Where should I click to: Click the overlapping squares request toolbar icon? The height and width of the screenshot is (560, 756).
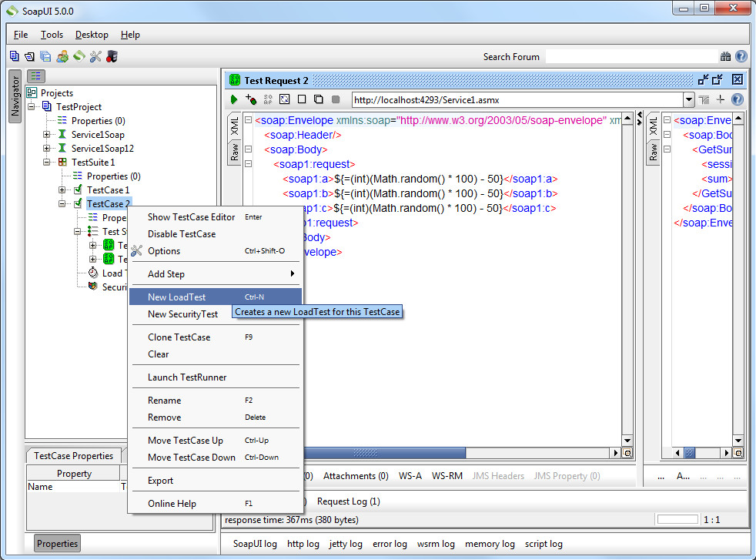(x=318, y=99)
